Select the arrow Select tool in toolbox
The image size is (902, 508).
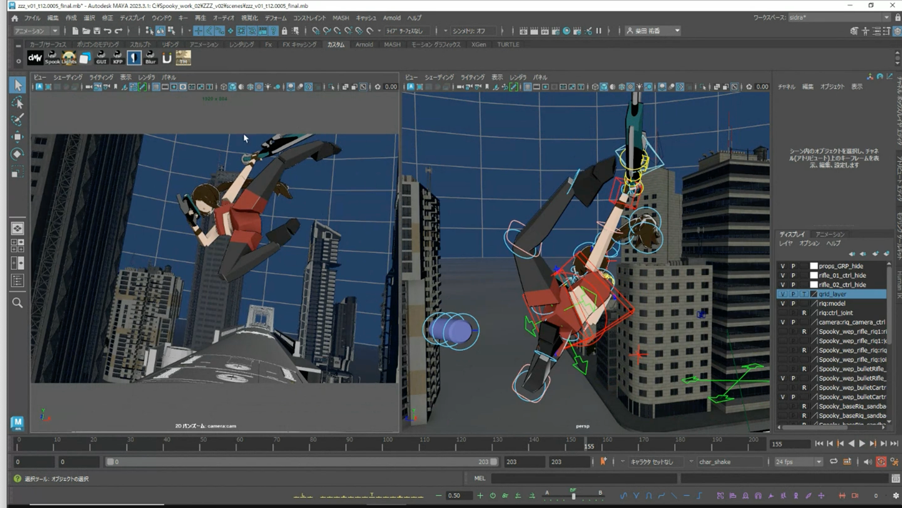17,86
